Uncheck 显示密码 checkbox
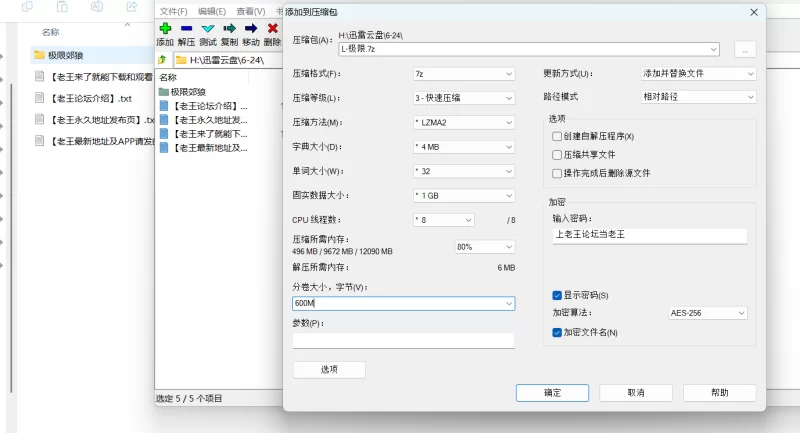 [x=557, y=295]
